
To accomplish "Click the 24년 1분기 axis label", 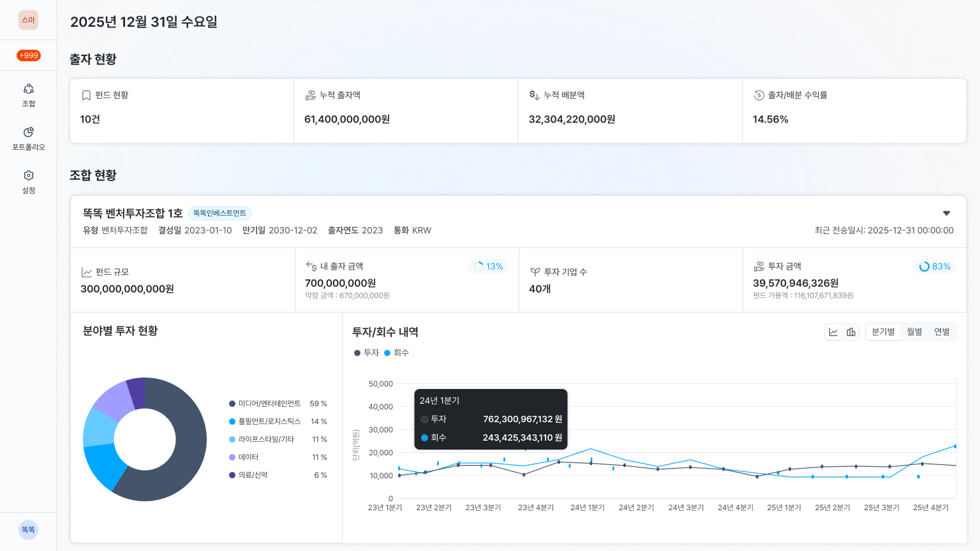I will 588,508.
